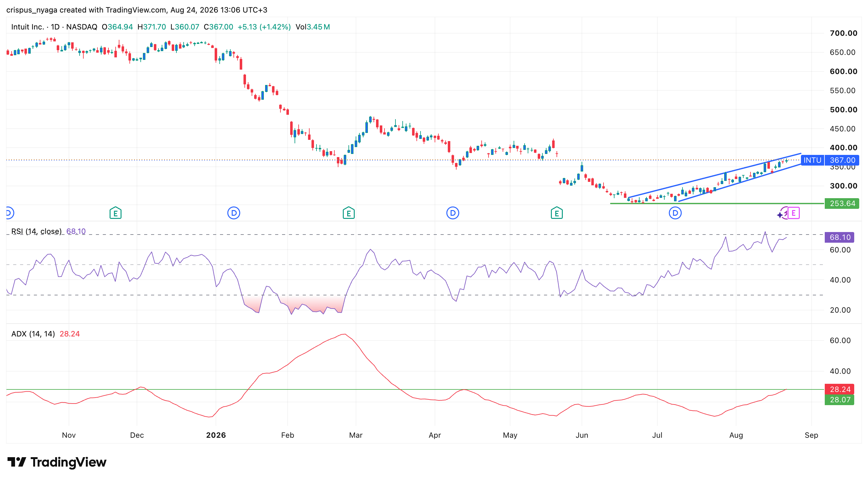Select the dividend D marker in early April
This screenshot has height=481, width=868.
[x=452, y=213]
